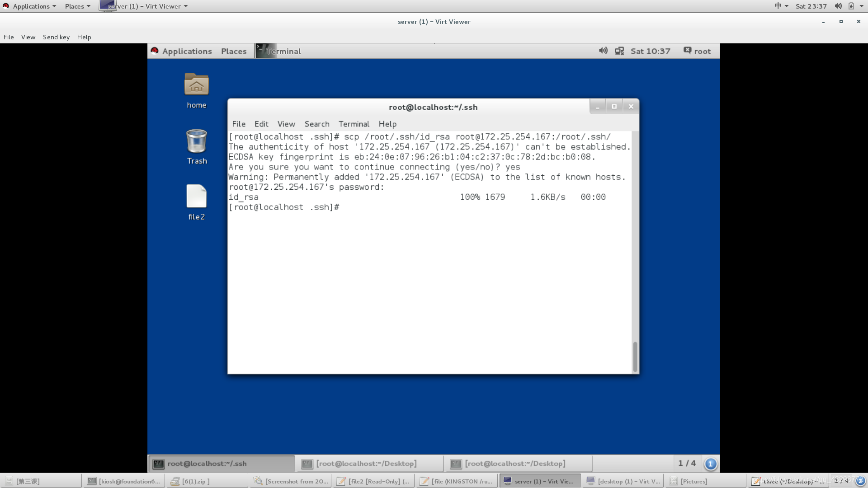Switch to file2 Read-Only taskbar window
The image size is (868, 488).
tap(373, 481)
